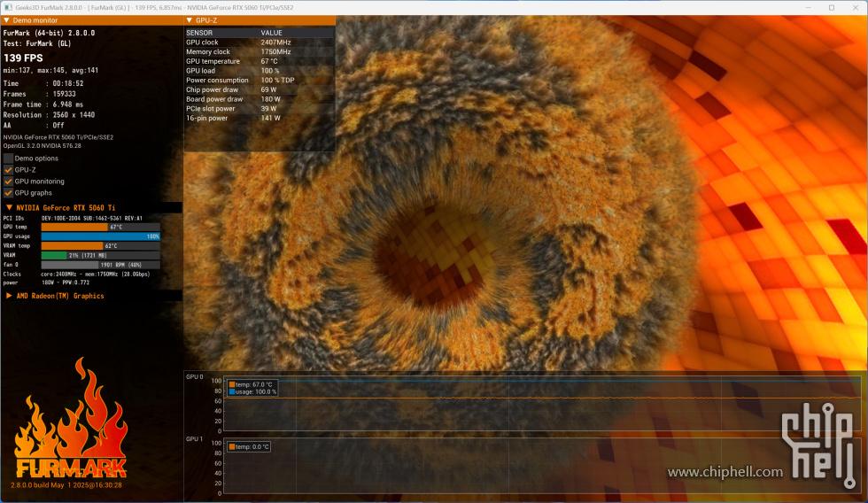The image size is (868, 503).
Task: Expand the AMD Radeon(TM) Graphics section
Action: 9,296
